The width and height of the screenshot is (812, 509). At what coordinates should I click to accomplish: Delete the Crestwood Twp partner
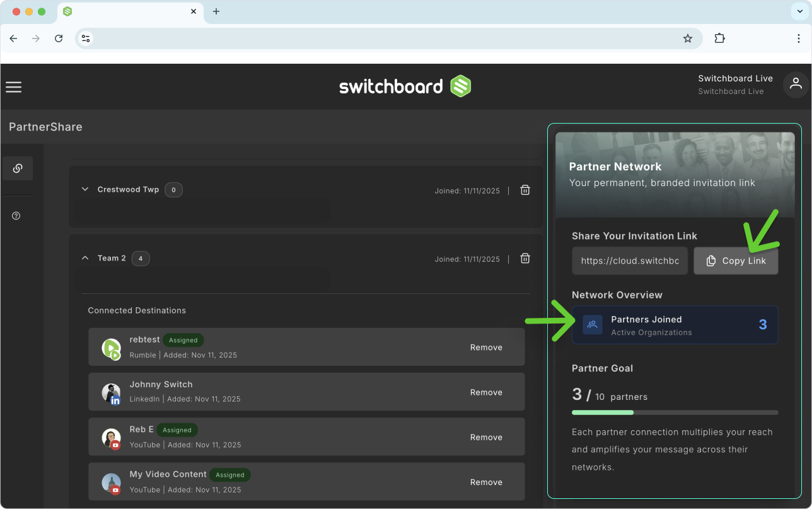point(525,190)
